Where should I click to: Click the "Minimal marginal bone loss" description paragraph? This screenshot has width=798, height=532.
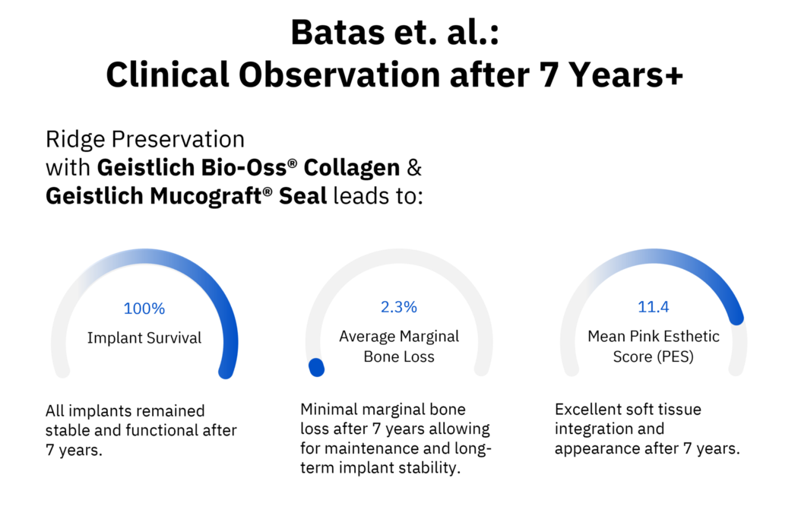point(396,439)
